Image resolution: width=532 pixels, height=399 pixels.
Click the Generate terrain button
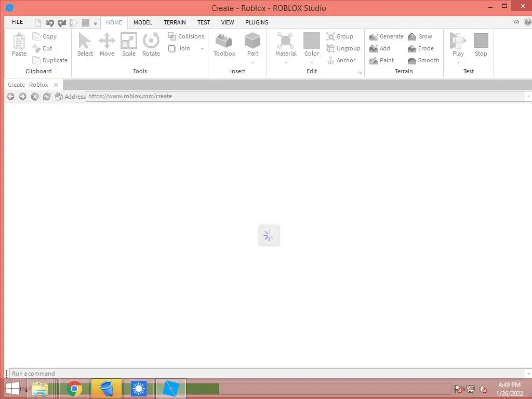pyautogui.click(x=387, y=36)
